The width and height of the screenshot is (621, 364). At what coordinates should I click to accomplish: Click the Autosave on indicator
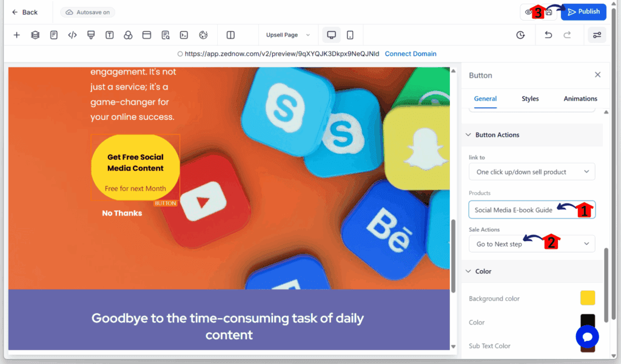tap(87, 12)
